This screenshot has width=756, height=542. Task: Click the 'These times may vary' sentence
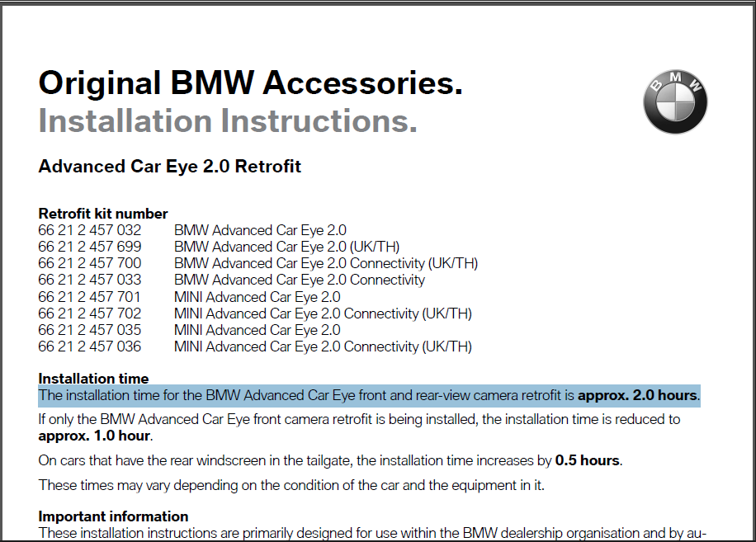click(x=291, y=485)
